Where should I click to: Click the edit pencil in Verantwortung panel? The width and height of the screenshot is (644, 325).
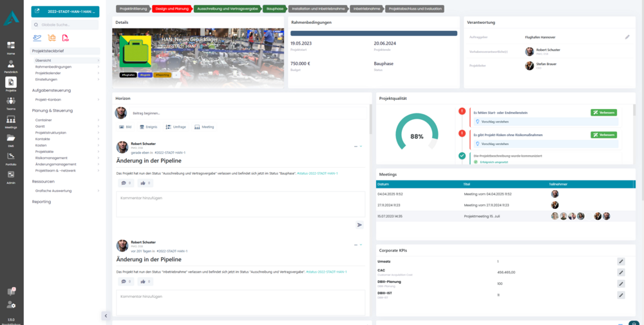(x=627, y=37)
